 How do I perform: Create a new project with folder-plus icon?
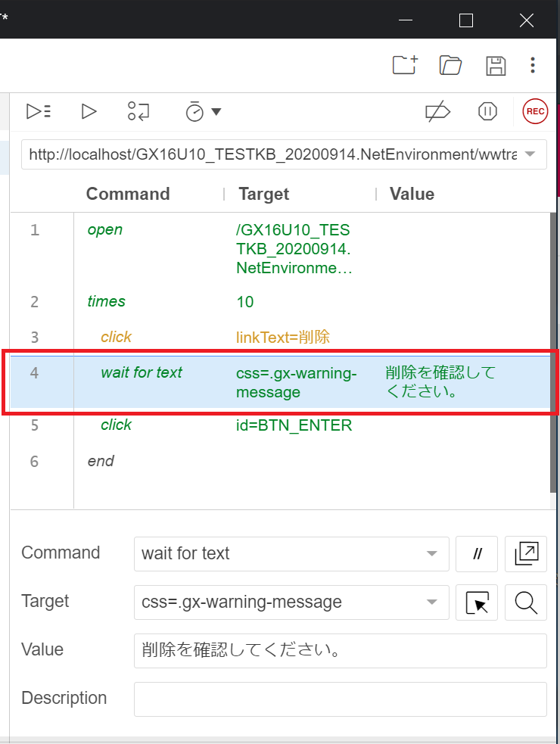405,65
